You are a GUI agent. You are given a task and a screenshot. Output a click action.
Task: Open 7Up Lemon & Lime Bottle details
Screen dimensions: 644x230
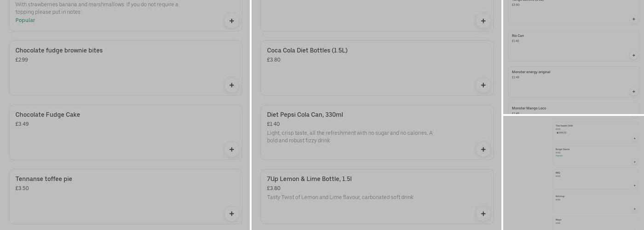click(309, 179)
